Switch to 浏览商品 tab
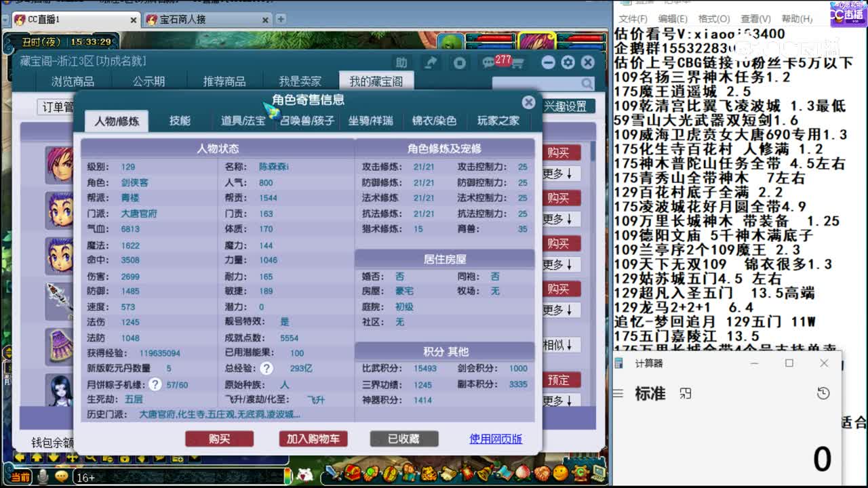 coord(73,81)
